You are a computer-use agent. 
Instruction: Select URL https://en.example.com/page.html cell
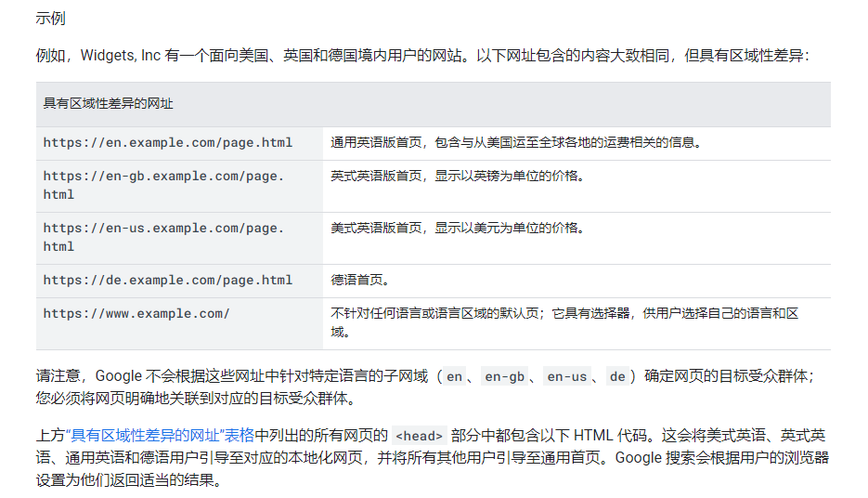[x=179, y=143]
